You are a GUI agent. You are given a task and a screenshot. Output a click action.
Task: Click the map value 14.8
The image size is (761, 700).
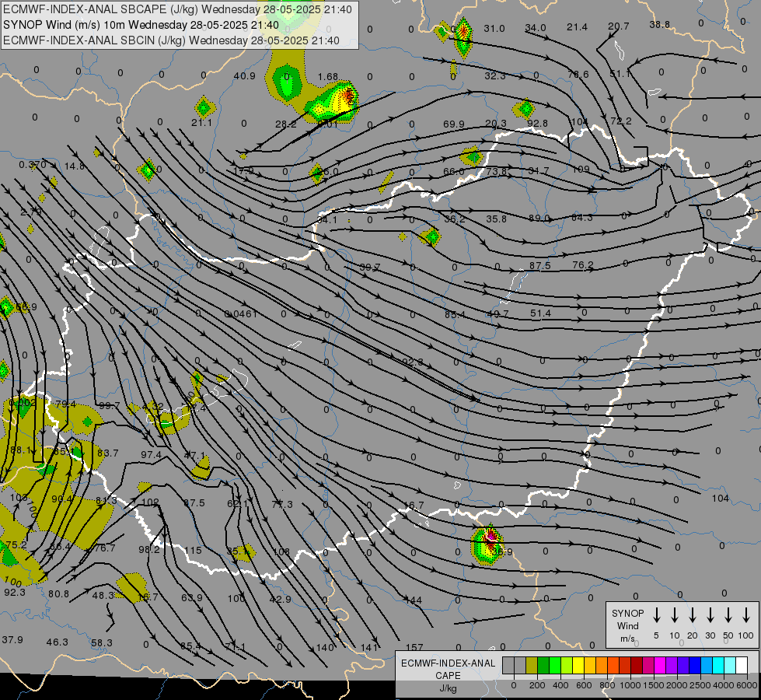pyautogui.click(x=75, y=166)
